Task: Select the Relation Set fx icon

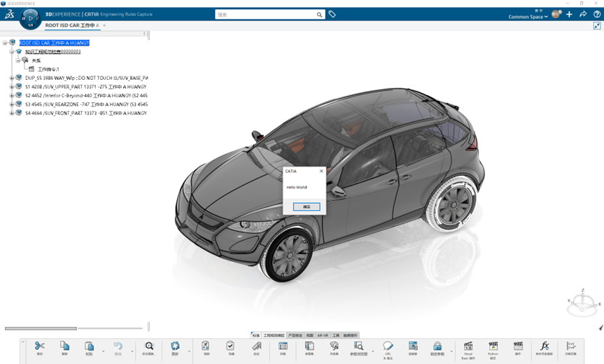Action: (334, 346)
